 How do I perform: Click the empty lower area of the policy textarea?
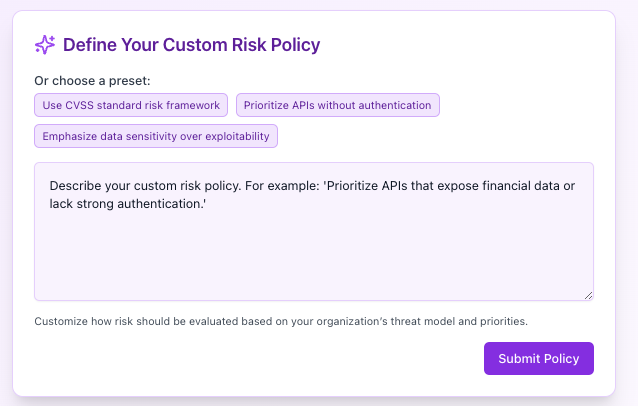tap(314, 265)
